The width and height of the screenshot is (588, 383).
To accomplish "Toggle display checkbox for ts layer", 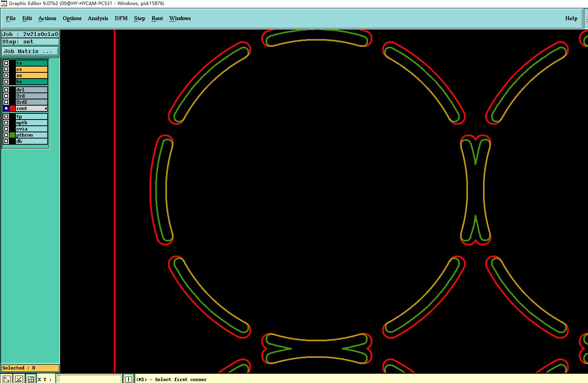I will 6,63.
